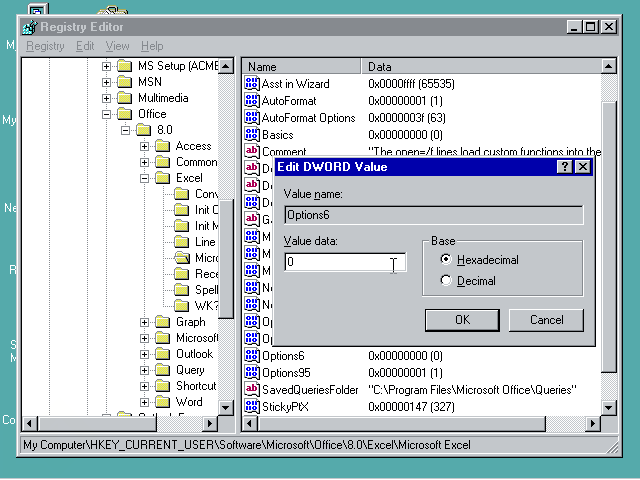Click the status bar registry path text
This screenshot has height=480, width=640.
247,444
